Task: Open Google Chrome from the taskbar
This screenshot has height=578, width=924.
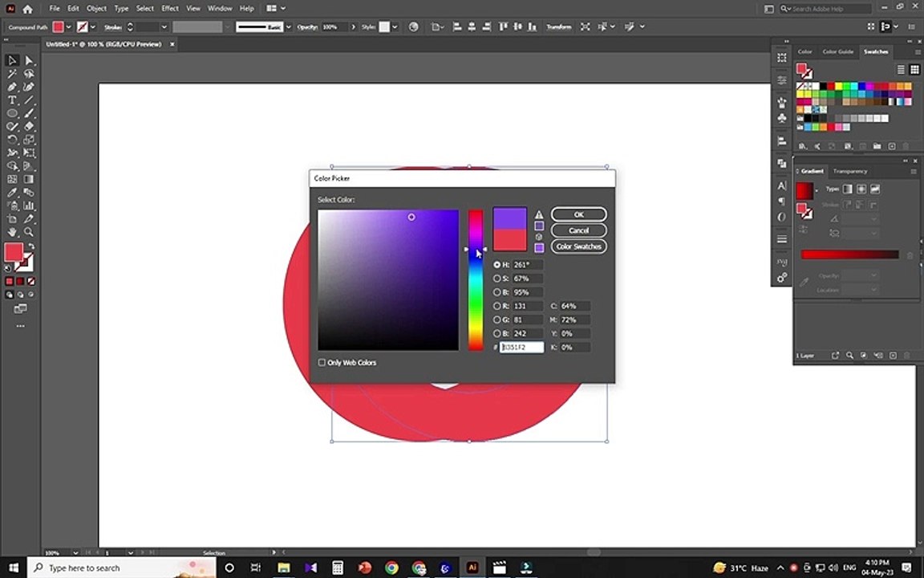Action: tap(391, 568)
